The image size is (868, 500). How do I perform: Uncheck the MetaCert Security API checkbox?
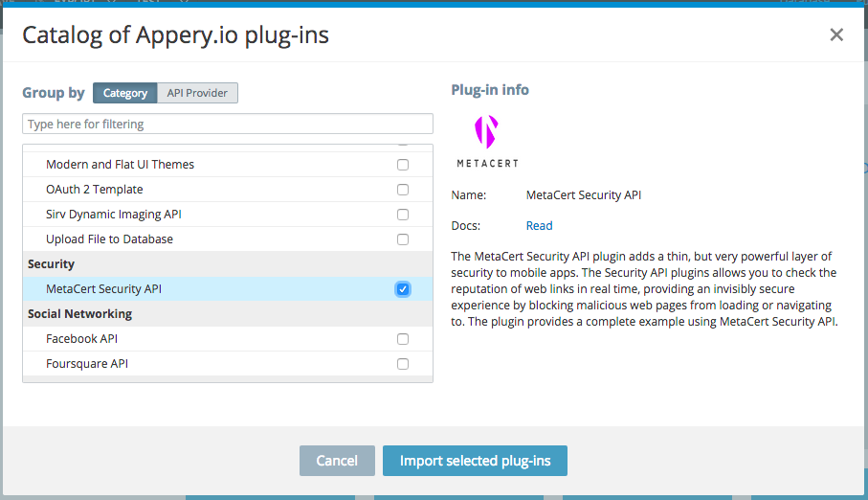(403, 289)
